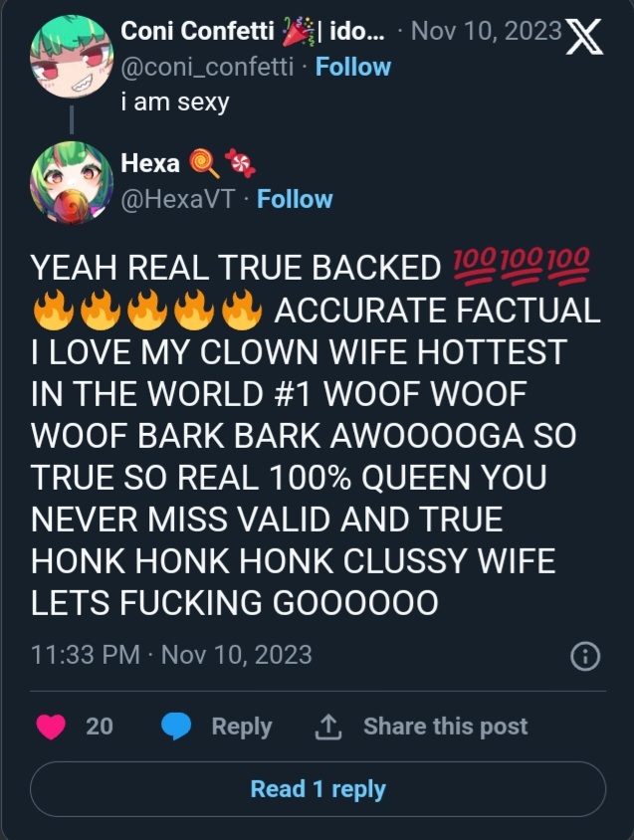Viewport: 634px width, 840px height.
Task: Click the share upload arrow icon
Action: pyautogui.click(x=328, y=727)
